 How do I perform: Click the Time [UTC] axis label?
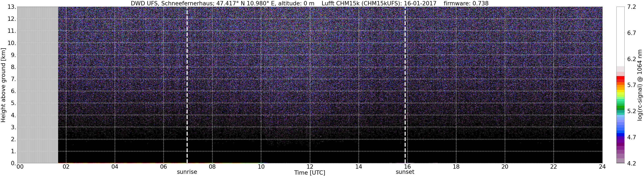310,173
